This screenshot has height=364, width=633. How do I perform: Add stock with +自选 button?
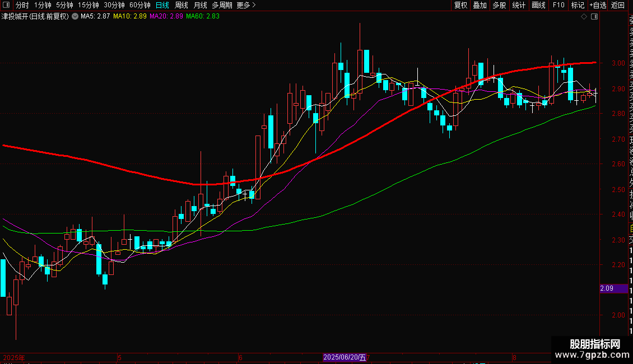[x=598, y=5]
